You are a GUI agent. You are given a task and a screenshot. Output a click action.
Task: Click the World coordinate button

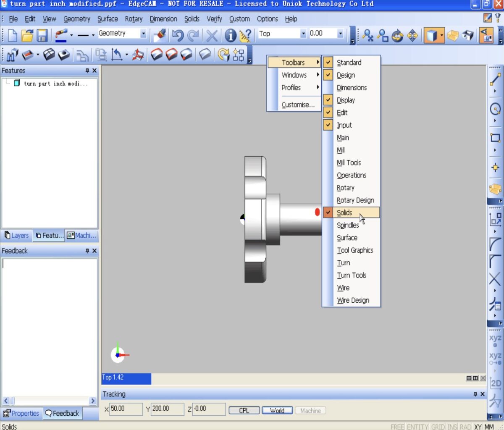tap(277, 411)
